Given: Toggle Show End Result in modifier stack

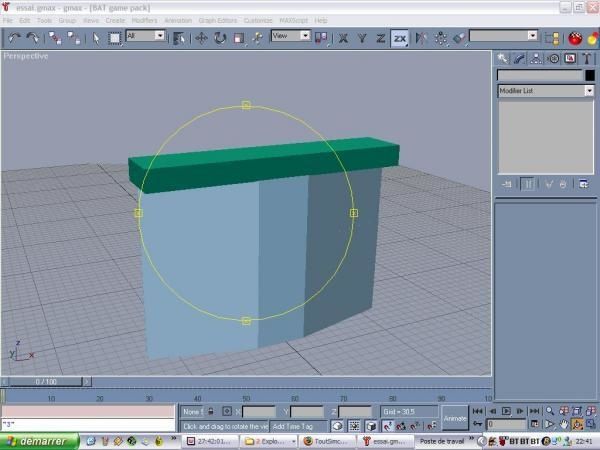Looking at the screenshot, I should click(528, 184).
